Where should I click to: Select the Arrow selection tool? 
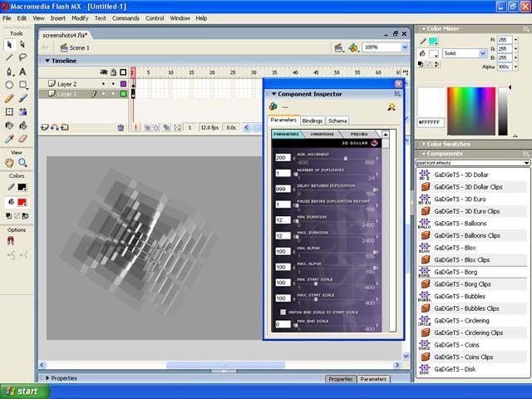tap(9, 45)
